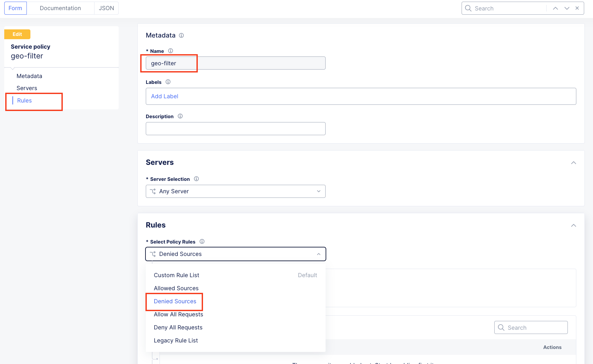Click the info icon beside Server Selection
593x364 pixels.
click(x=196, y=179)
